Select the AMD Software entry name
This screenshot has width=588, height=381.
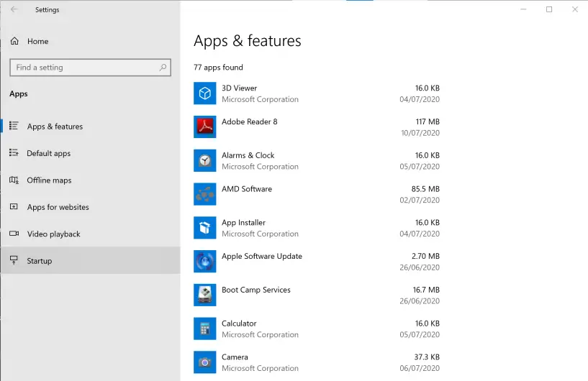coord(247,189)
